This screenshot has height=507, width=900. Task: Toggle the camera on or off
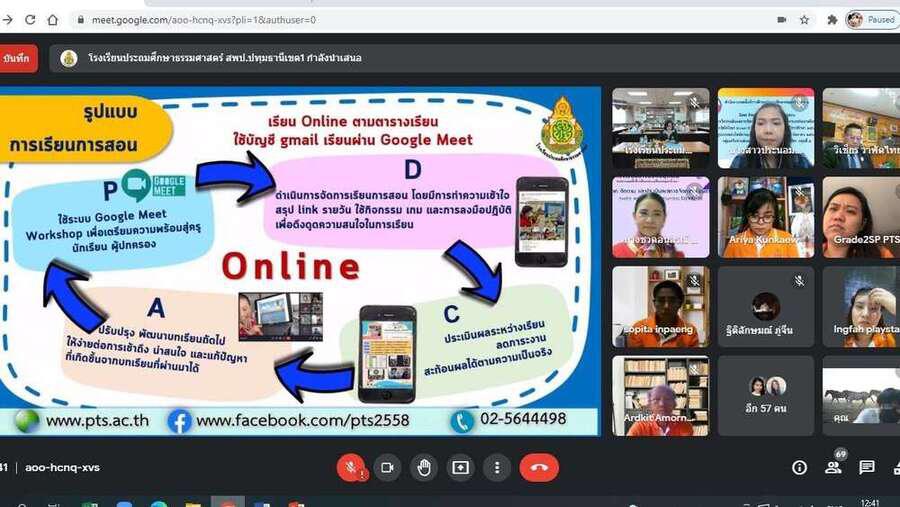tap(387, 467)
